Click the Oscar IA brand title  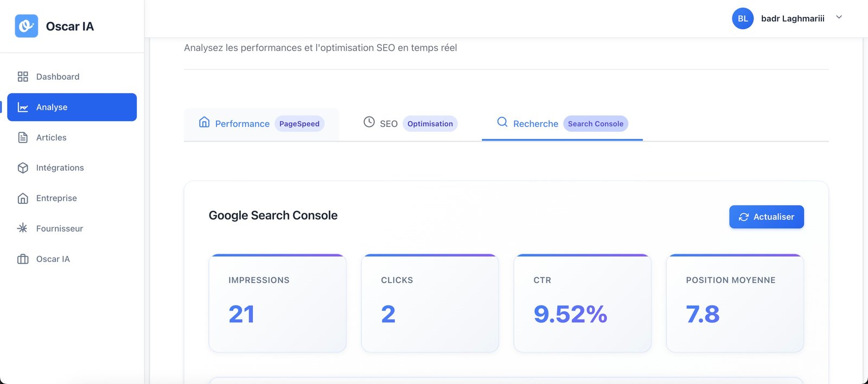(x=70, y=27)
